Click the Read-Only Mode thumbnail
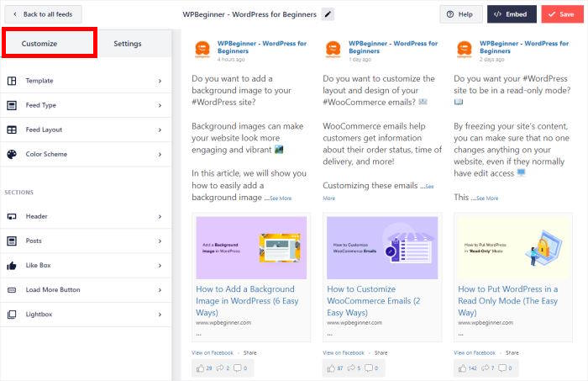This screenshot has width=588, height=381. click(513, 248)
